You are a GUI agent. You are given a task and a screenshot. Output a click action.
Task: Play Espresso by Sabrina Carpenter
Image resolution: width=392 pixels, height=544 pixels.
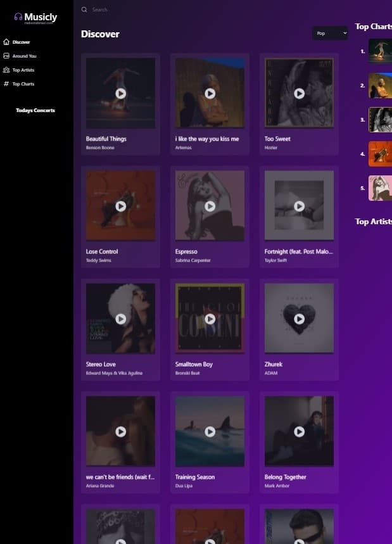click(x=210, y=206)
